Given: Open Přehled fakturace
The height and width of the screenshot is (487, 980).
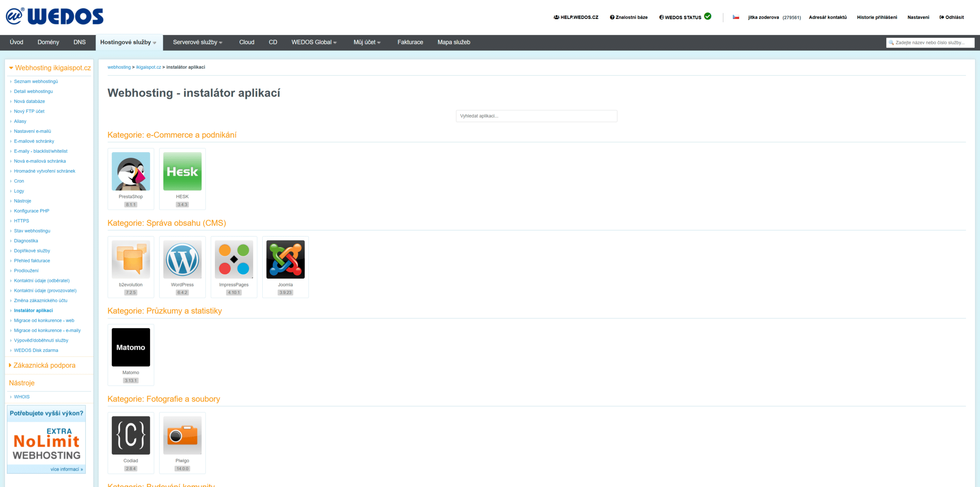Looking at the screenshot, I should tap(32, 261).
